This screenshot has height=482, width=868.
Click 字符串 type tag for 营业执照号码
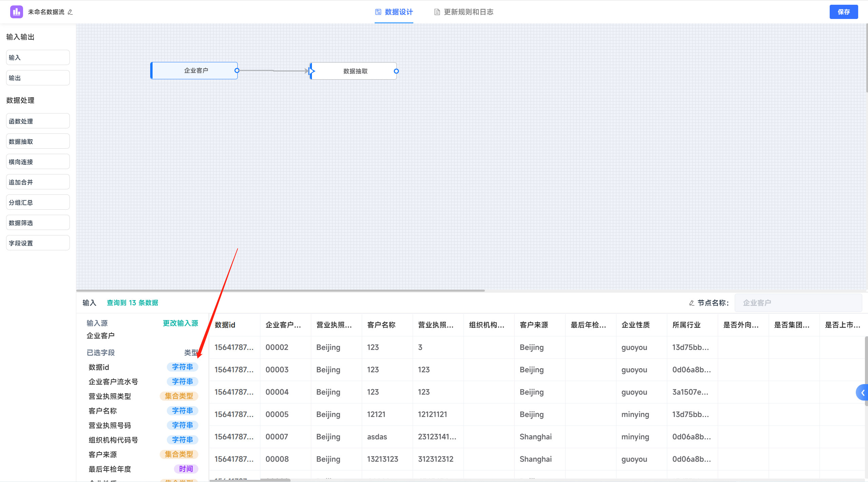(x=182, y=425)
